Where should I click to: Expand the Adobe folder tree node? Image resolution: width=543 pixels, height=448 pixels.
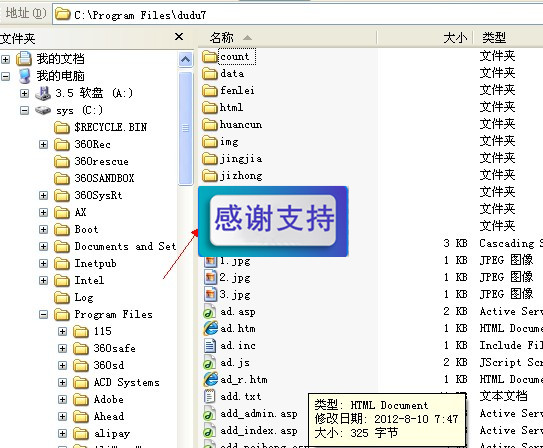coord(62,400)
